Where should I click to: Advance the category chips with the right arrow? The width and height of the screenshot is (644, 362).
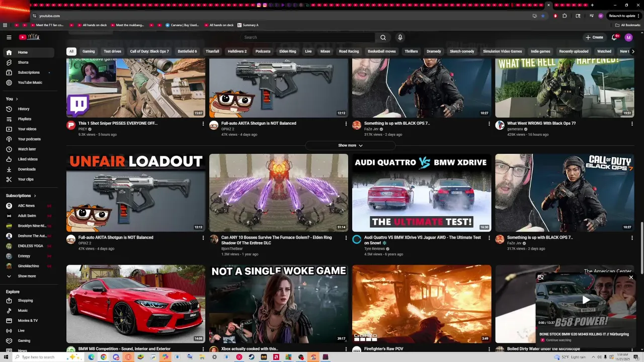tap(632, 51)
